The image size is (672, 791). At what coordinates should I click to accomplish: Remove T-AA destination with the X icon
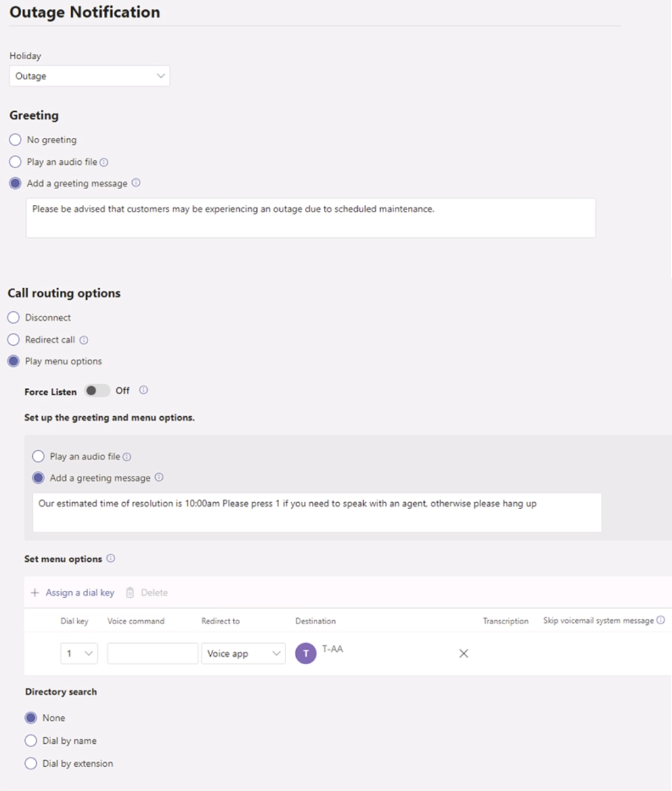[464, 653]
